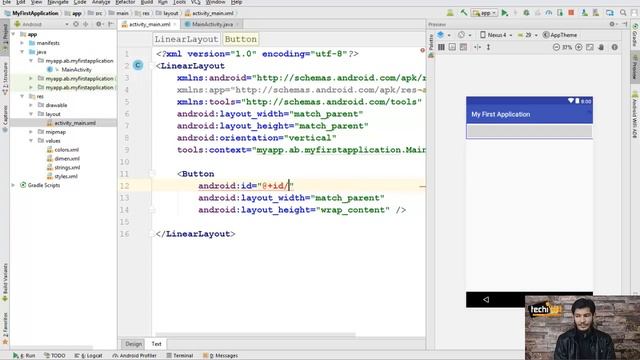Switch to the Design tab
The width and height of the screenshot is (640, 360).
coord(133,344)
